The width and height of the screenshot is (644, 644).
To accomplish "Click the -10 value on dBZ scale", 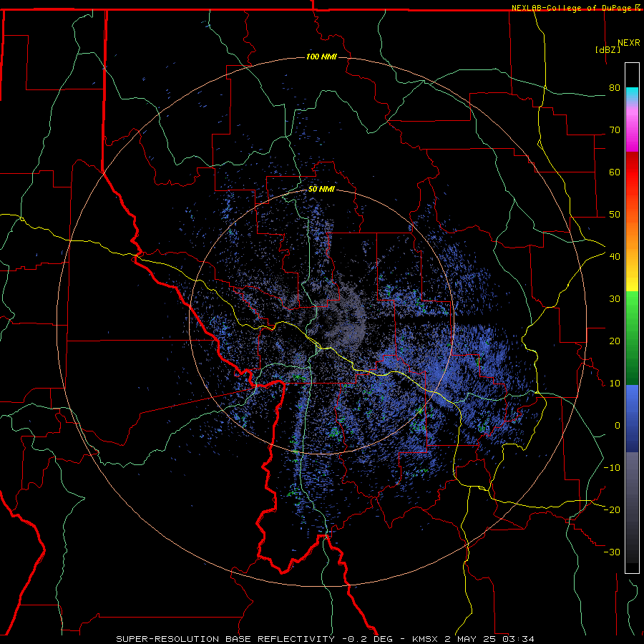I will (x=612, y=468).
